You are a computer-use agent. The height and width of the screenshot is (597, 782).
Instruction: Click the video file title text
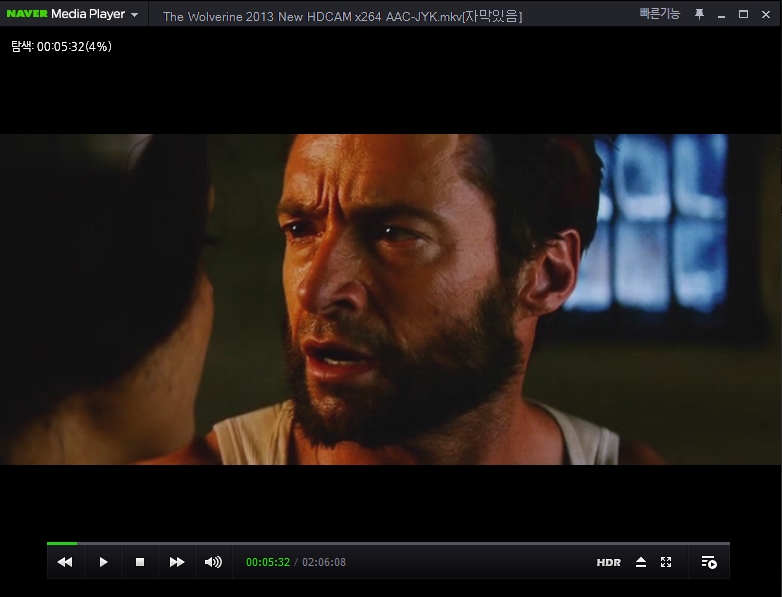point(343,16)
